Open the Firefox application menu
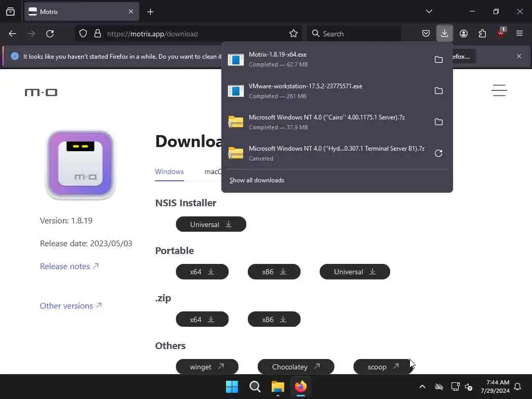Image resolution: width=532 pixels, height=399 pixels. click(520, 34)
